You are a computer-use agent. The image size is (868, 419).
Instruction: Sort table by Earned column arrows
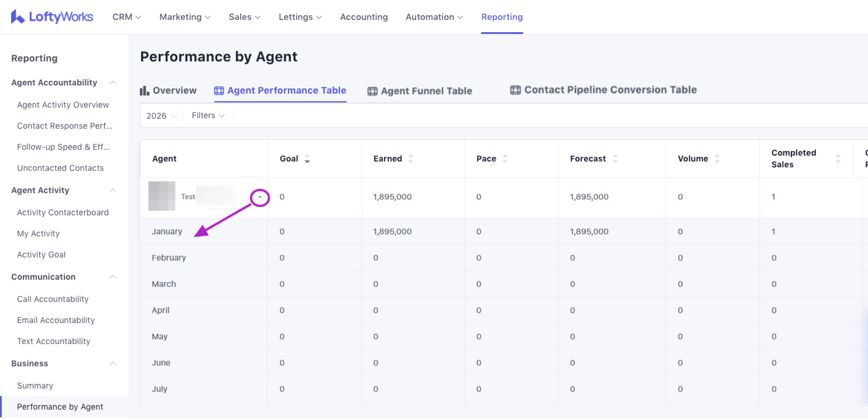click(410, 159)
